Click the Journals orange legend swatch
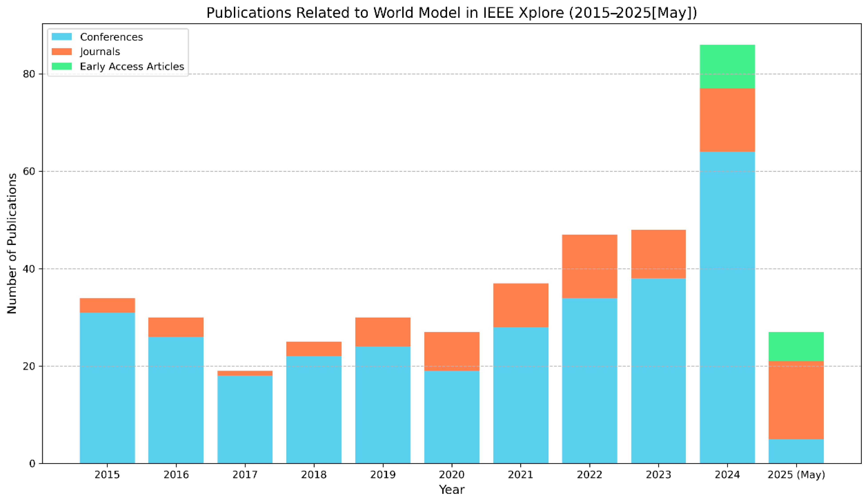The height and width of the screenshot is (499, 868). (x=62, y=51)
